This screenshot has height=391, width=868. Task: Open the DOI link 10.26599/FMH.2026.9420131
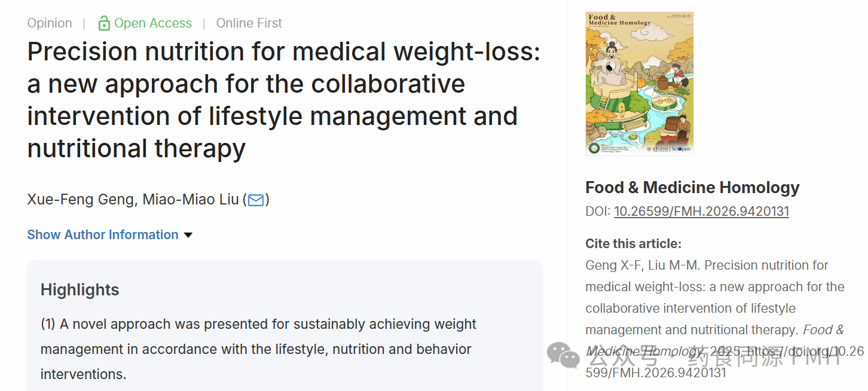(701, 212)
